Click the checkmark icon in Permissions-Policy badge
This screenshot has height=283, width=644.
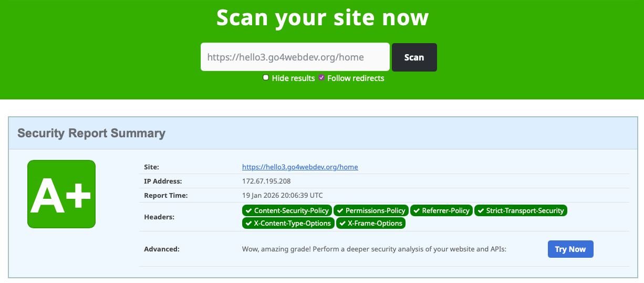coord(340,210)
